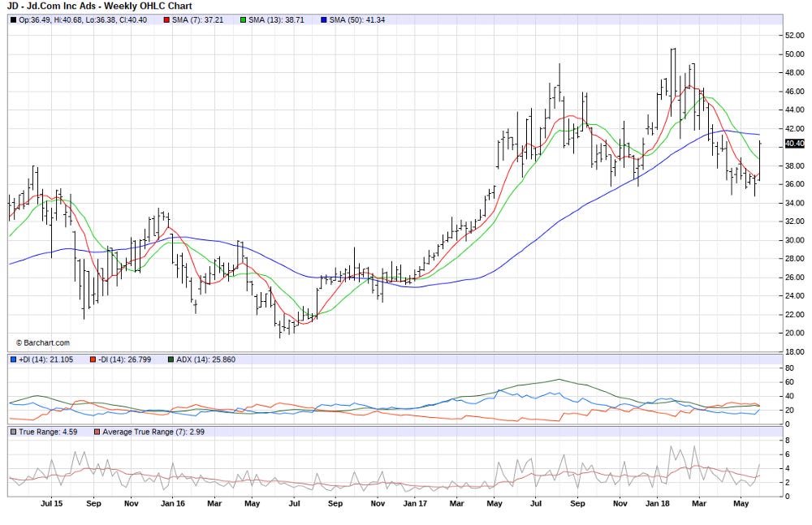Viewport: 812px width, 525px height.
Task: Click the blue +DI (14) legend marker
Action: [x=12, y=359]
